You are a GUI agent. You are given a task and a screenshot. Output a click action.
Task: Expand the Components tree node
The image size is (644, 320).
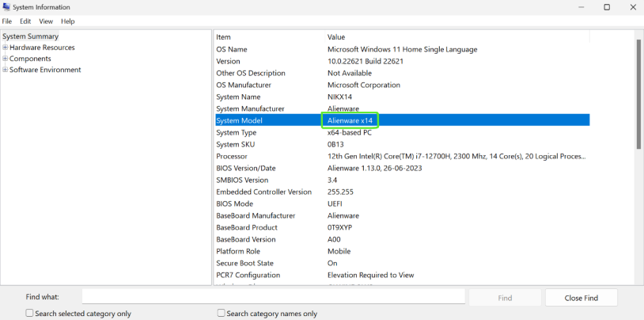point(6,59)
